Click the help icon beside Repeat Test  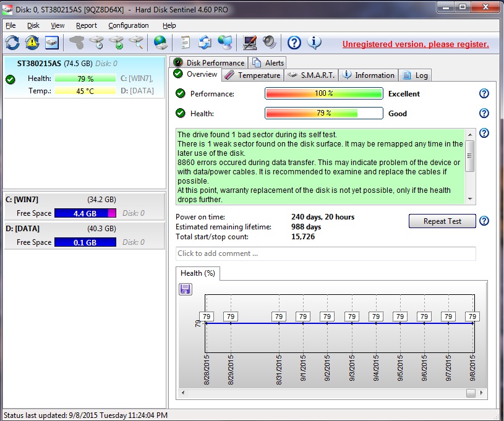point(484,221)
